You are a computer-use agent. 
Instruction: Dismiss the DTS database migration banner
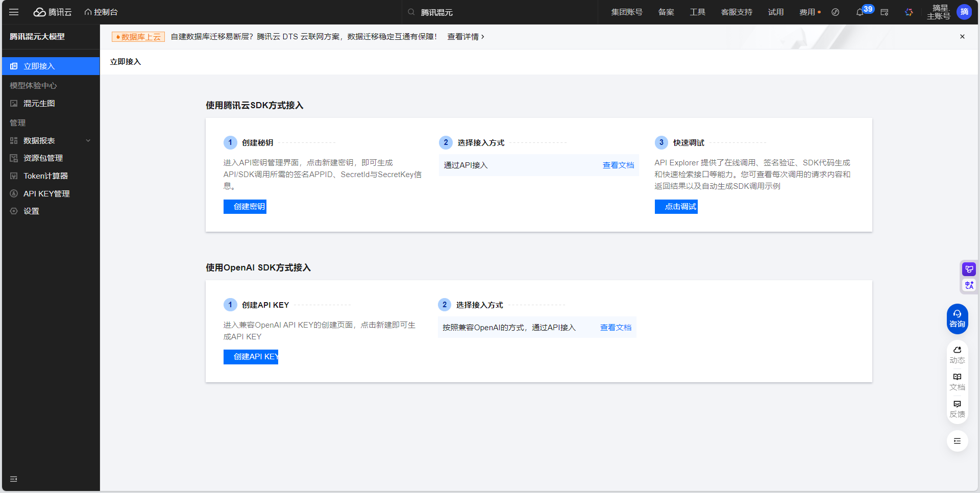tap(962, 36)
